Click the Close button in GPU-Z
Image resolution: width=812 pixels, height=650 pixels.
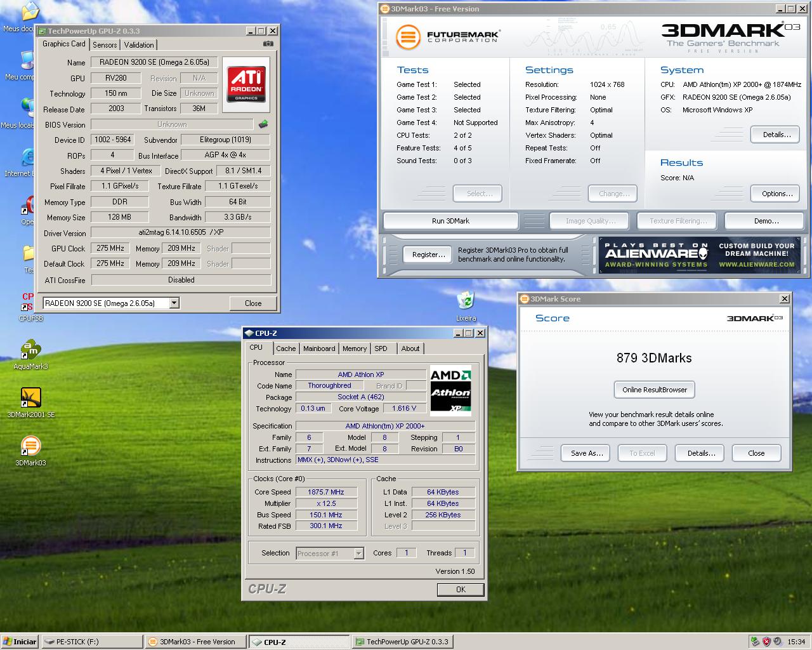coord(253,303)
